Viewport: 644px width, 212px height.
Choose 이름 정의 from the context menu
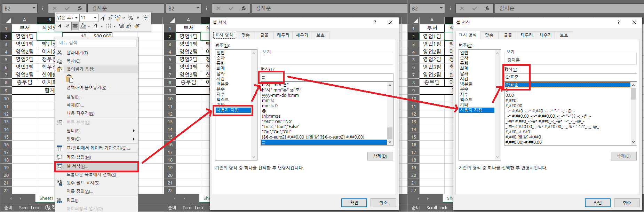pyautogui.click(x=97, y=191)
